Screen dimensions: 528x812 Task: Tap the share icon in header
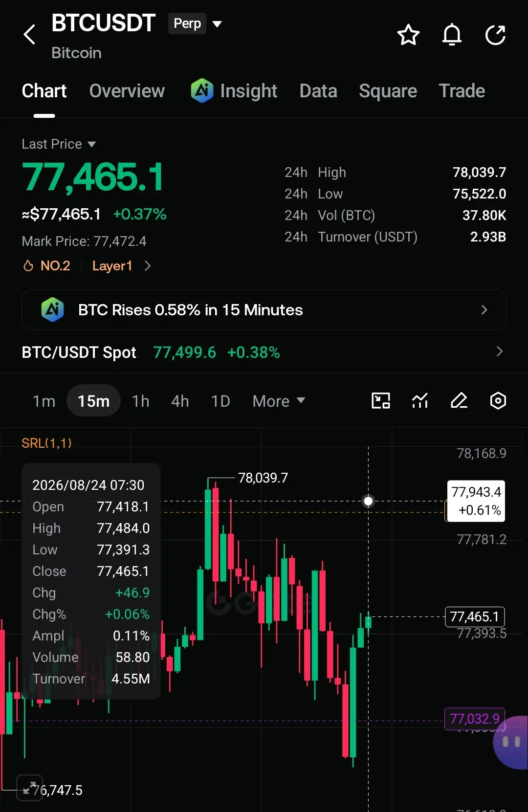tap(495, 35)
